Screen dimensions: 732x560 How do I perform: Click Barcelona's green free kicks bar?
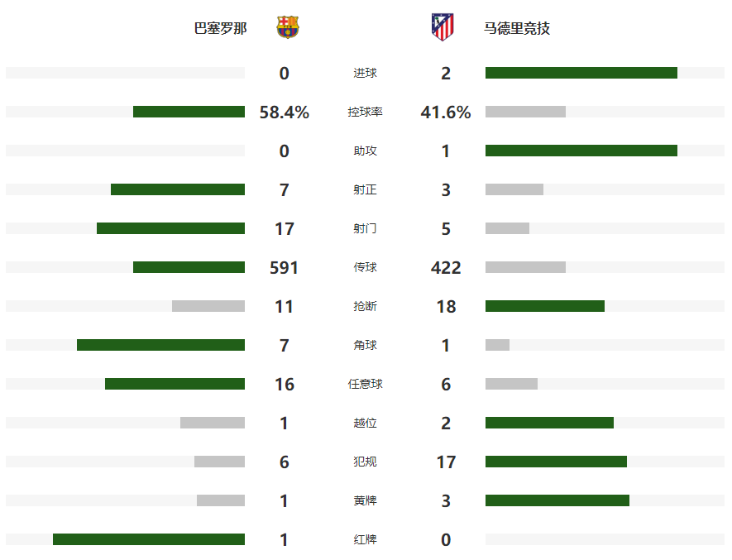(175, 384)
